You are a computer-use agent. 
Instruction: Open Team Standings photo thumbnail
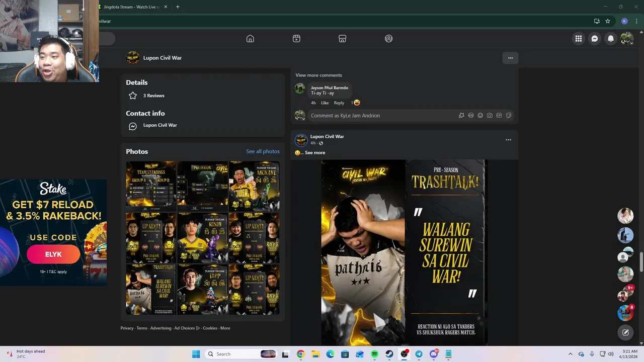pyautogui.click(x=151, y=186)
